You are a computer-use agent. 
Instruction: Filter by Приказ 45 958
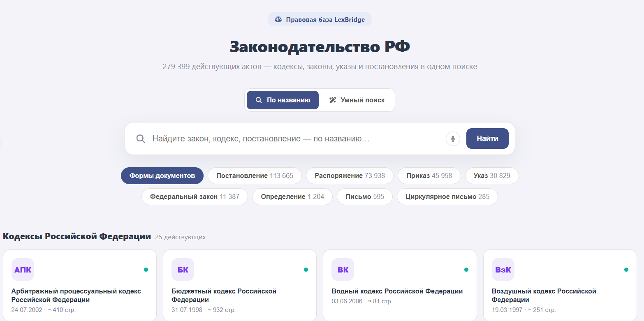(429, 176)
